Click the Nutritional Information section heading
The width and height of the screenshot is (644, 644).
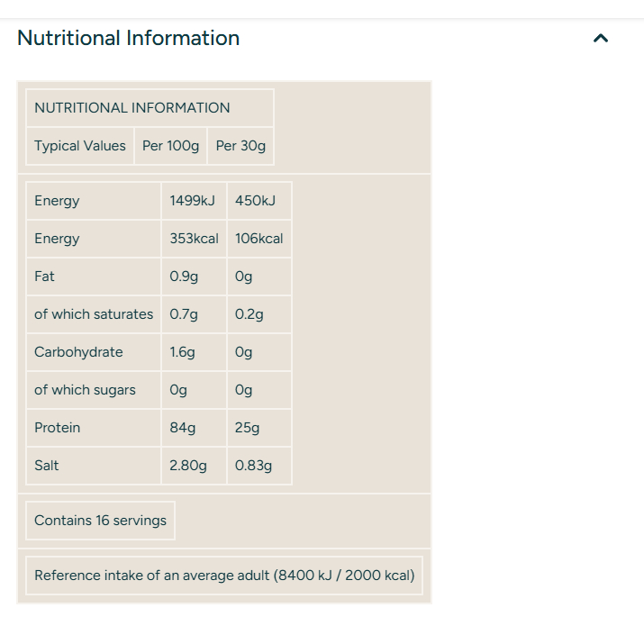point(128,38)
